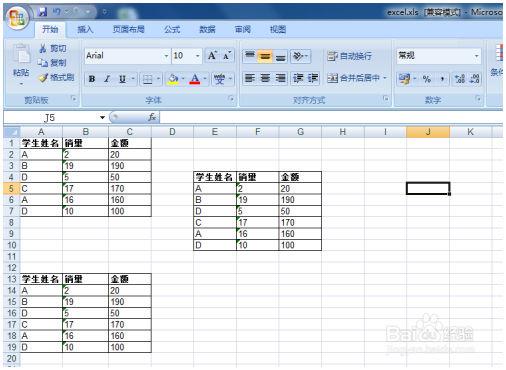Image resolution: width=506 pixels, height=370 pixels.
Task: Click the Increase Font Size icon
Action: (x=212, y=56)
